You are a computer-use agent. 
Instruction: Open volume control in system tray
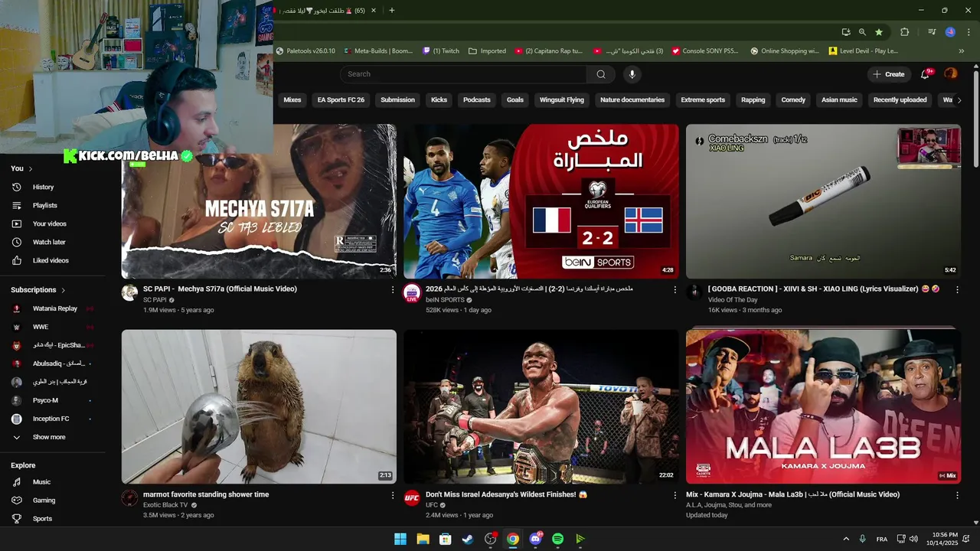click(913, 539)
